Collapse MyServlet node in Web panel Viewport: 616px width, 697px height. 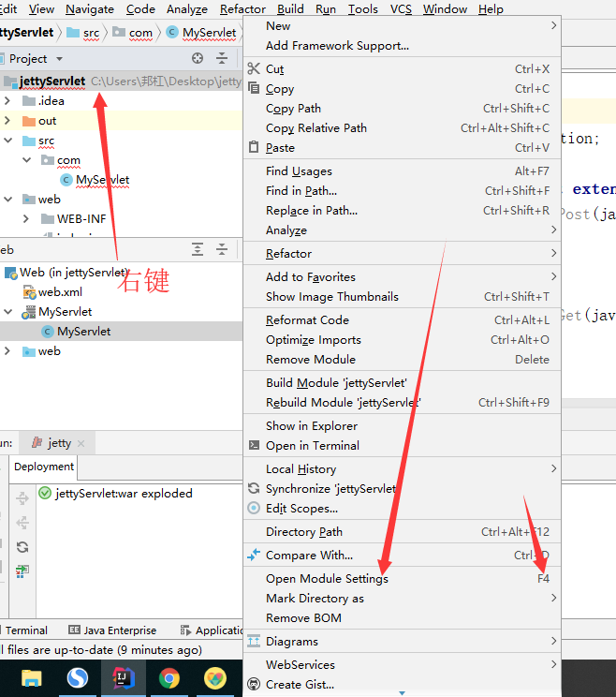7,312
